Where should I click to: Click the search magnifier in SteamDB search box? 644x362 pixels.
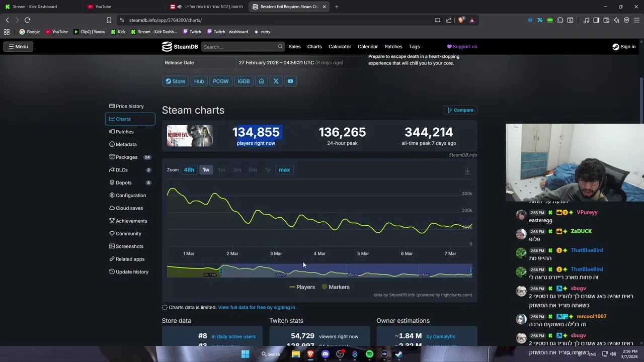[x=280, y=47]
